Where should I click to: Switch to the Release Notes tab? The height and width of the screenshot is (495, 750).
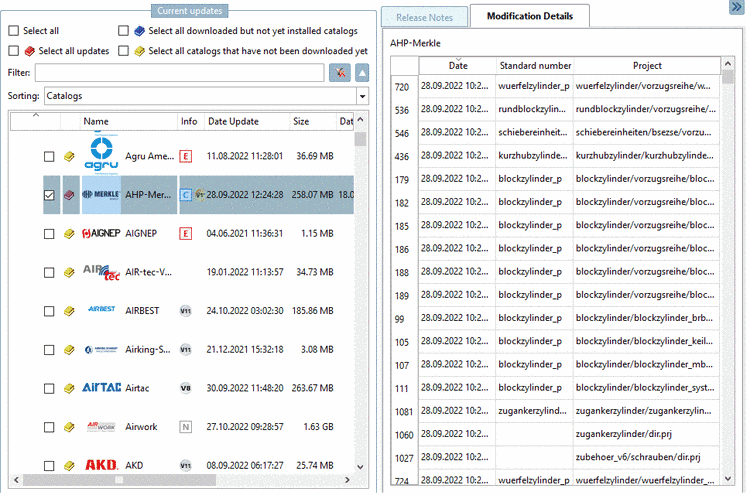pos(424,18)
